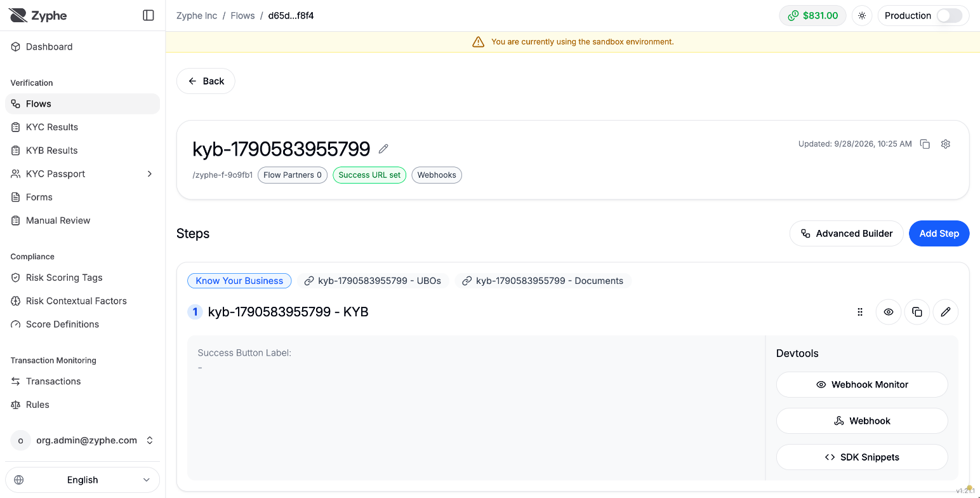
Task: Preview the KYB step eye icon
Action: 889,312
